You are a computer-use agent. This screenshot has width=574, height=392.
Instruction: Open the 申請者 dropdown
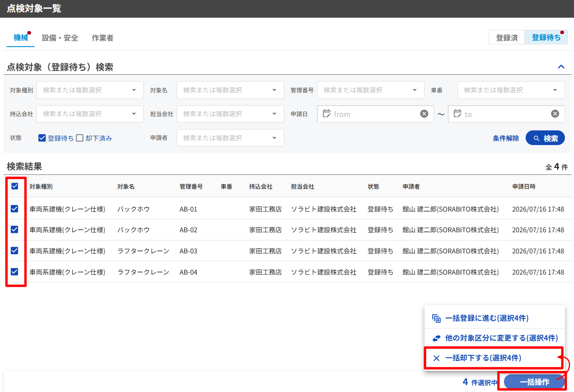click(230, 138)
